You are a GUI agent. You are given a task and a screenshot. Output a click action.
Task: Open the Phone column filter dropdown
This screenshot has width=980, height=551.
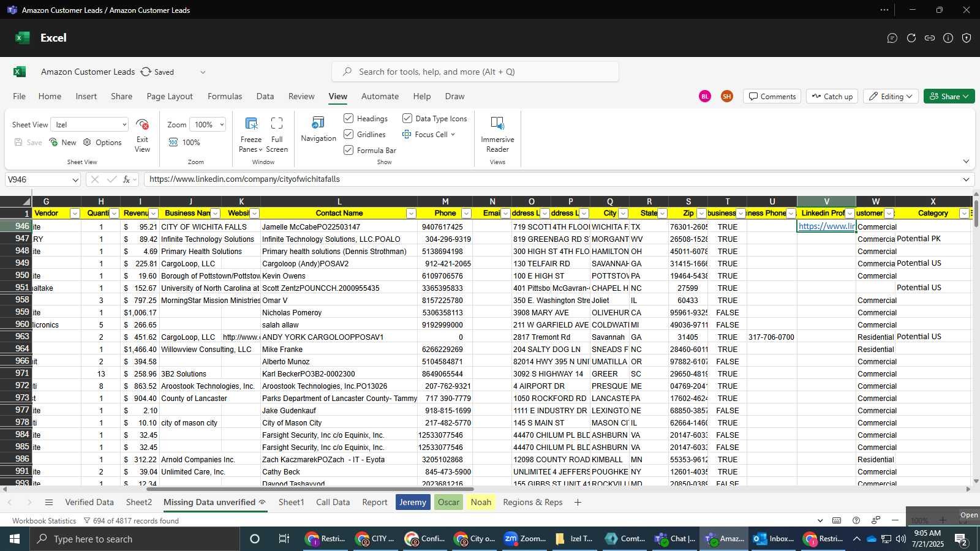[466, 213]
